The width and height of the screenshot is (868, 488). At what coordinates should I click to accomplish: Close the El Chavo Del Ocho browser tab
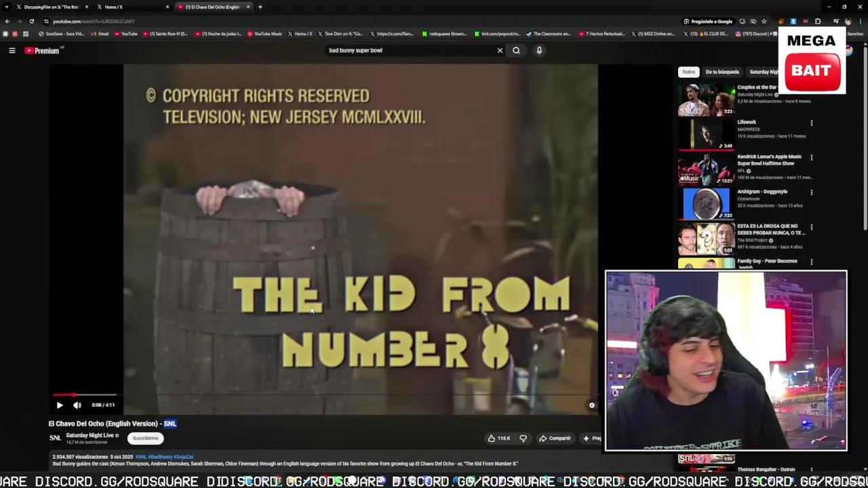click(x=248, y=7)
